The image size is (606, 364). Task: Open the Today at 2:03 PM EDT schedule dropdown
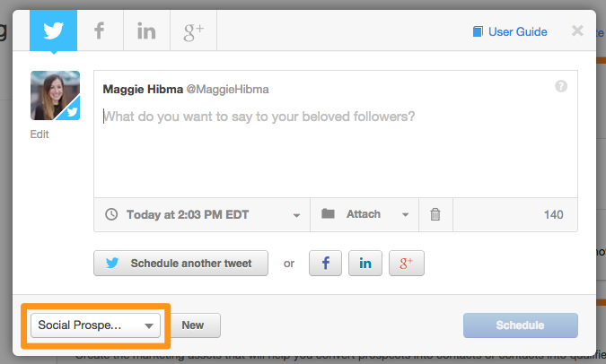pyautogui.click(x=202, y=214)
